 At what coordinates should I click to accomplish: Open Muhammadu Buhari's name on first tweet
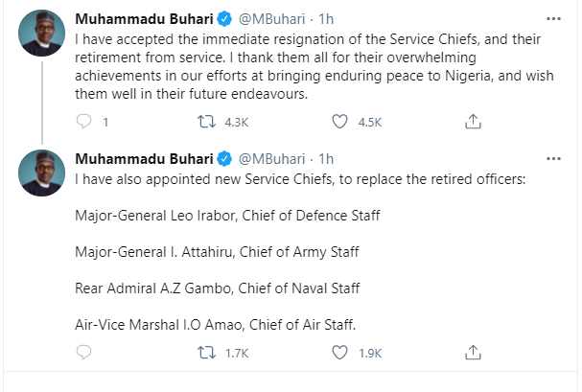coord(143,20)
